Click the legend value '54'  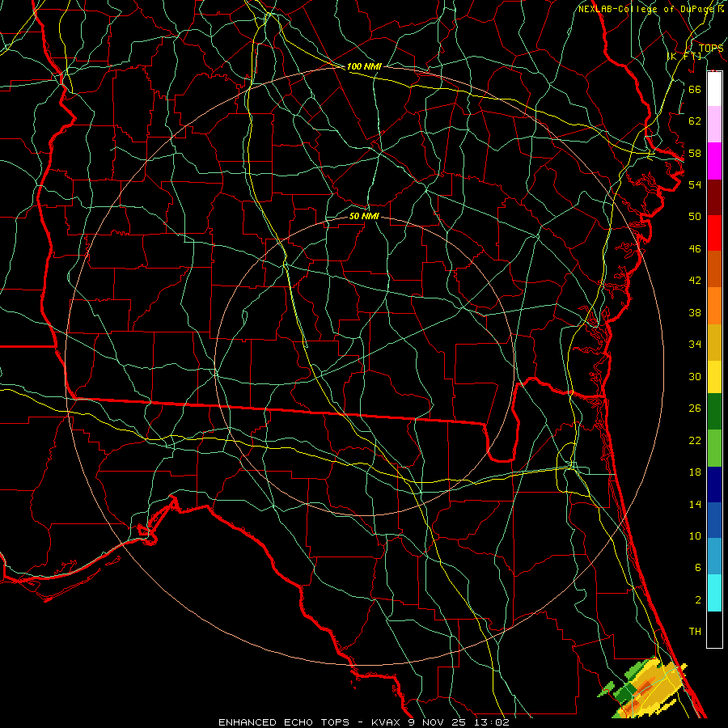point(695,184)
